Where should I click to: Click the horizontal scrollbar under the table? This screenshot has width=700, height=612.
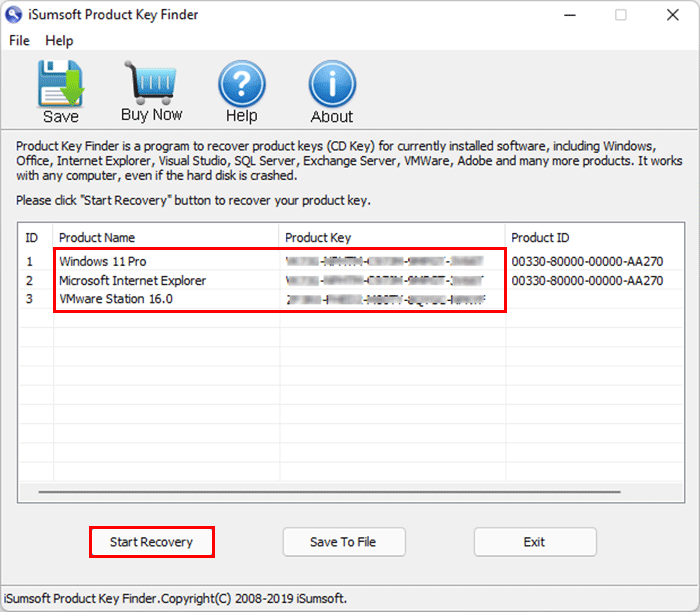click(x=329, y=492)
